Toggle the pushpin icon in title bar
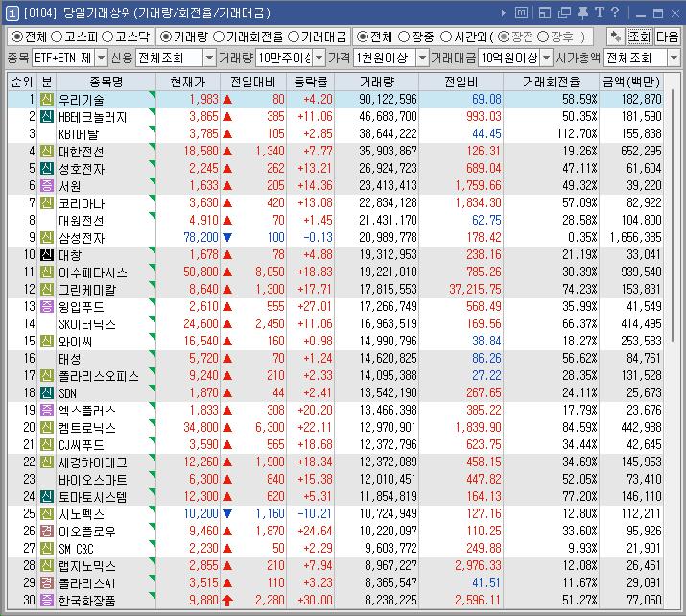This screenshot has height=616, width=686. pos(582,12)
